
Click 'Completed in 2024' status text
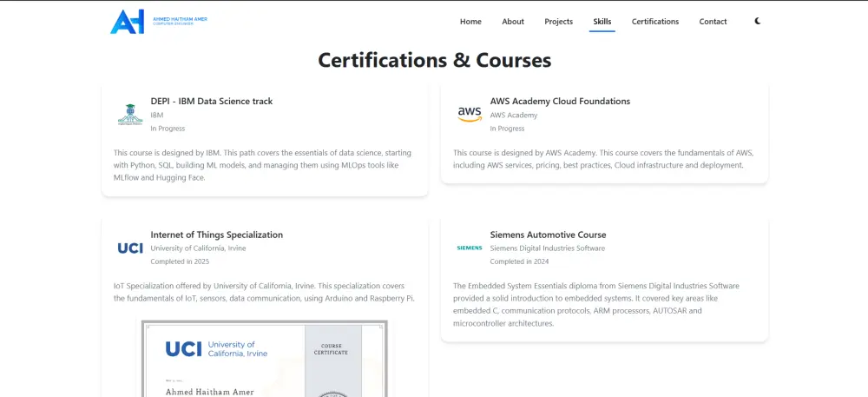click(519, 261)
